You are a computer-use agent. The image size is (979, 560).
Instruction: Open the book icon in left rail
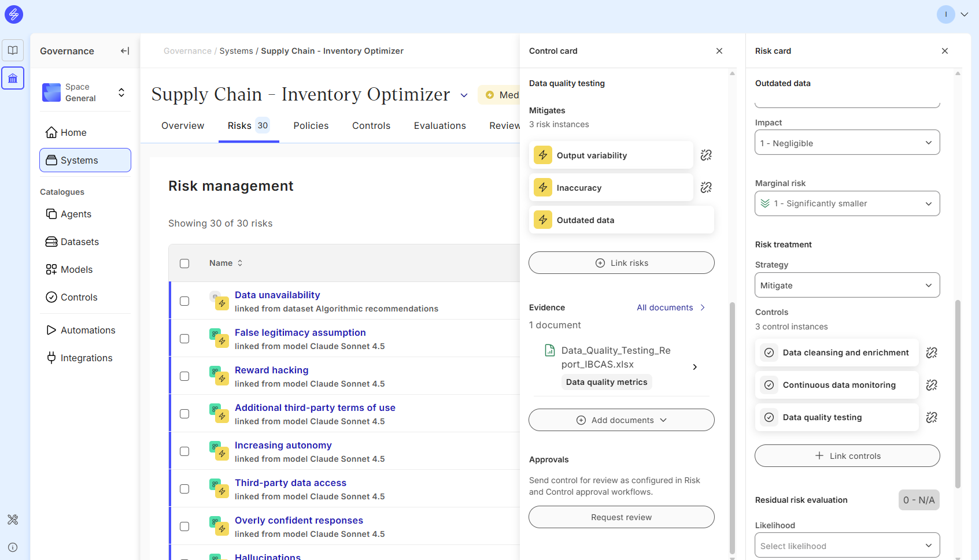[13, 50]
